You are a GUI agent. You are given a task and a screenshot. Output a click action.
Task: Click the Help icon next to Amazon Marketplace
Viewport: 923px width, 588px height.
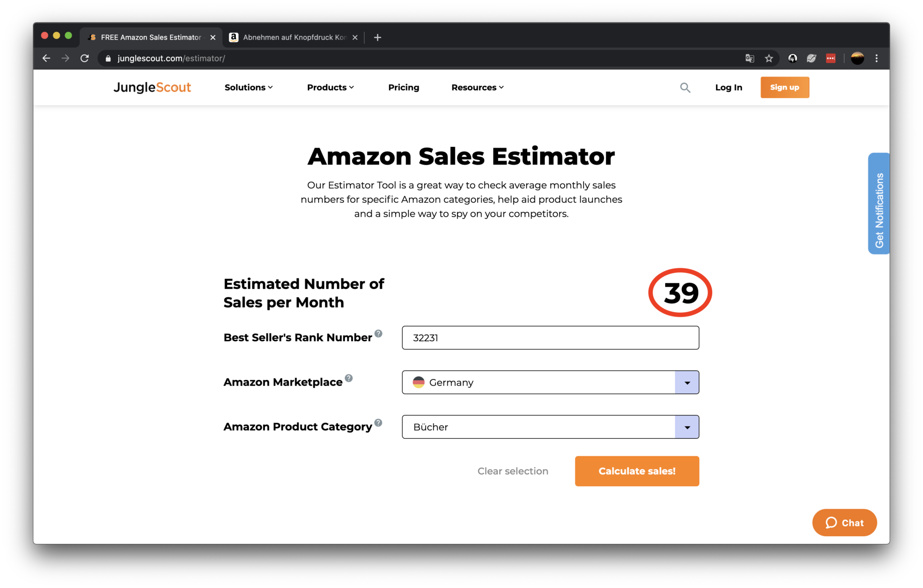coord(351,376)
